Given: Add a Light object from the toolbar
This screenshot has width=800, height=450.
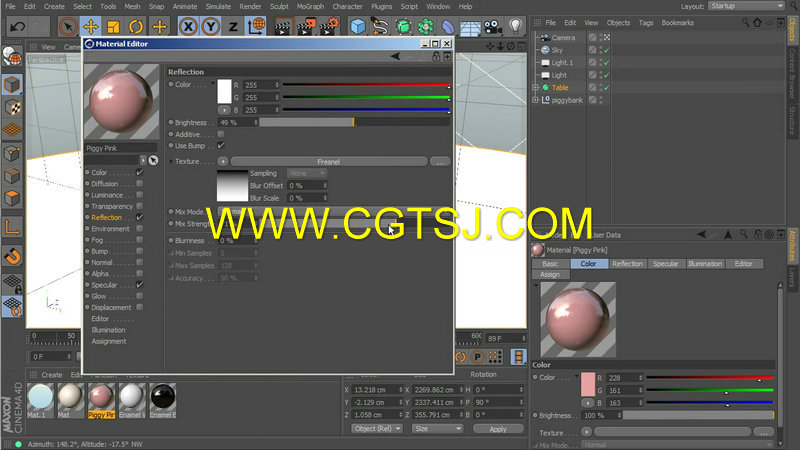Looking at the screenshot, I should pyautogui.click(x=516, y=26).
